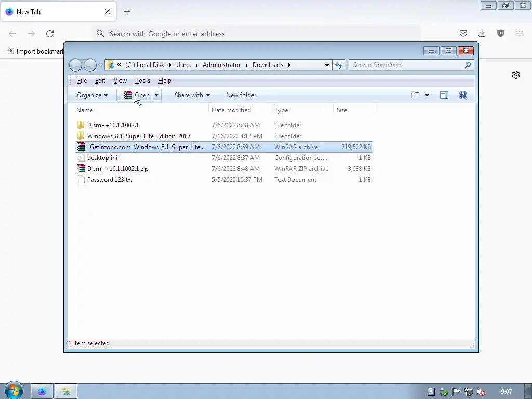Go back using Explorer back arrow
This screenshot has height=399, width=532.
(x=75, y=65)
